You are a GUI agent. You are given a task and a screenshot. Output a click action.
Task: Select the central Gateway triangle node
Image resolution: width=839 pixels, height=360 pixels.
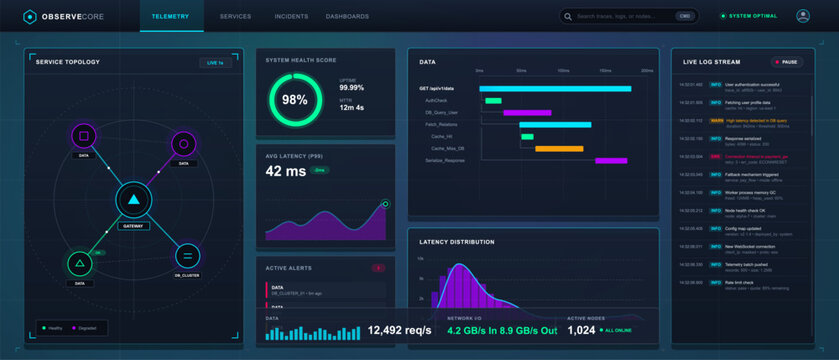[x=134, y=200]
